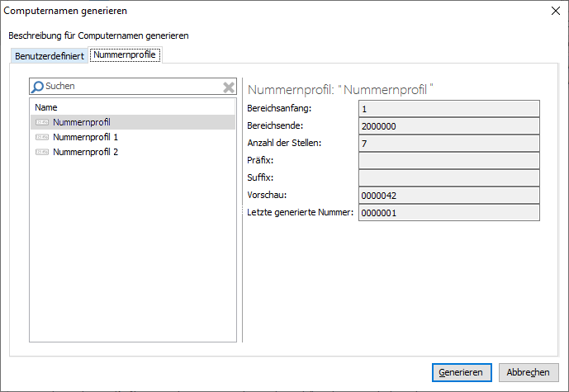
Task: Focus the Suchen search field
Action: (x=133, y=87)
